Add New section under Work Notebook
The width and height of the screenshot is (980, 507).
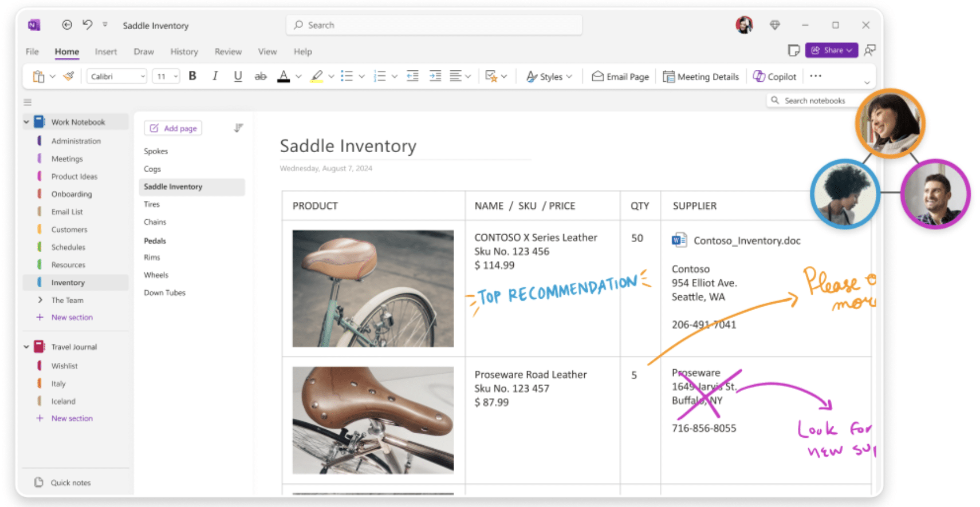click(65, 317)
